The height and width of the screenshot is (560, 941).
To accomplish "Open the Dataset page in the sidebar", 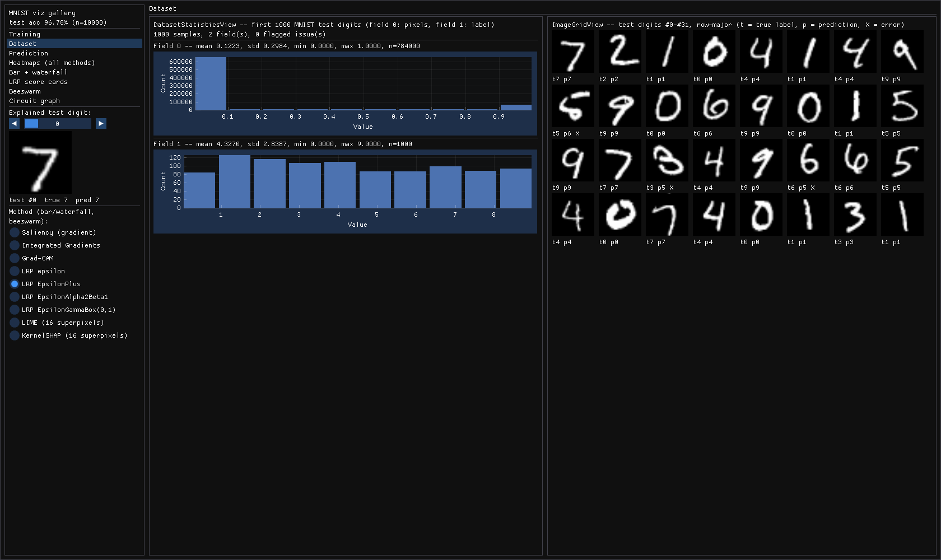I will click(x=74, y=44).
